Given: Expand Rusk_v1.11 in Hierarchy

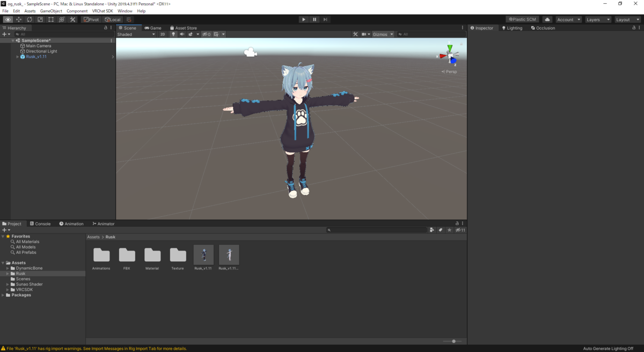Looking at the screenshot, I should (17, 56).
